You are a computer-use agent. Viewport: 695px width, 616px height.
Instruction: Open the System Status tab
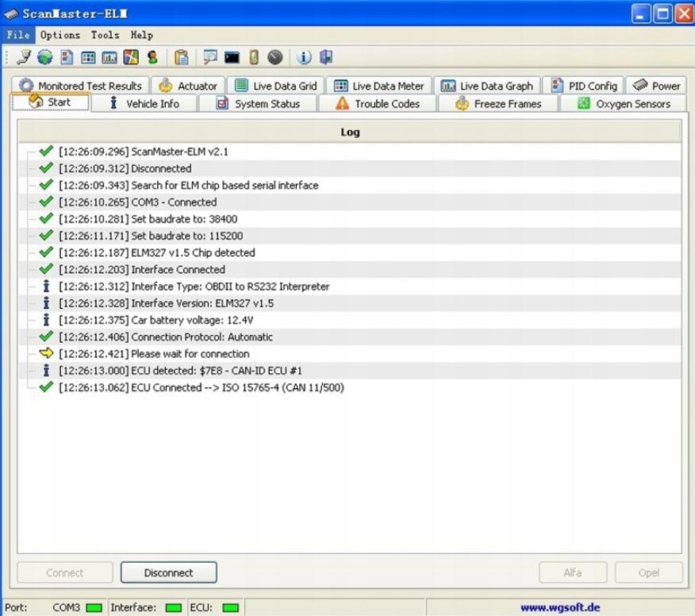point(258,103)
